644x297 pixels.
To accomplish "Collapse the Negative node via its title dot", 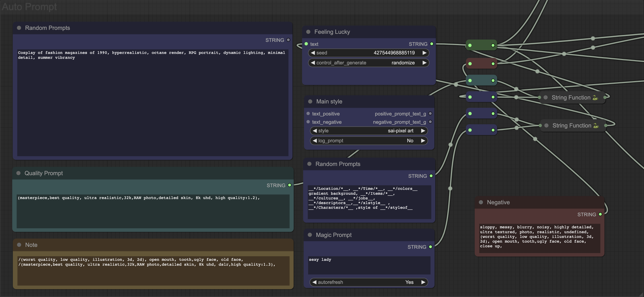I will [481, 202].
